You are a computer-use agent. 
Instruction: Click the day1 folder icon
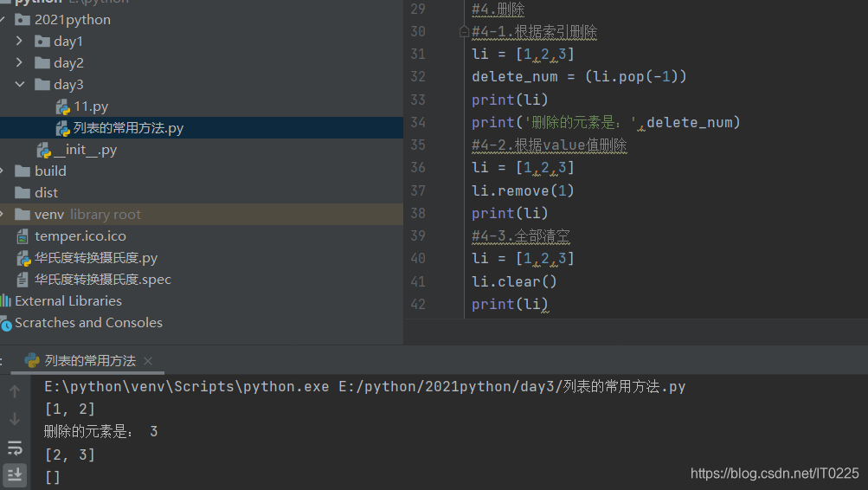[x=42, y=42]
